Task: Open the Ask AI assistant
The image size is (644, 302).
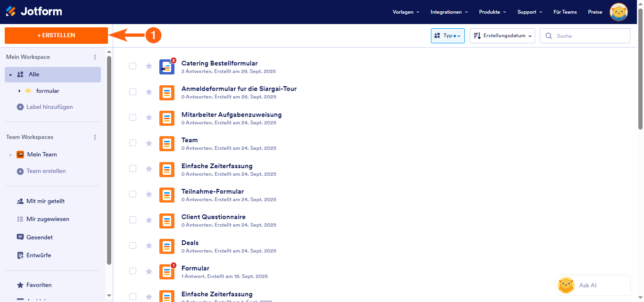Action: [593, 285]
